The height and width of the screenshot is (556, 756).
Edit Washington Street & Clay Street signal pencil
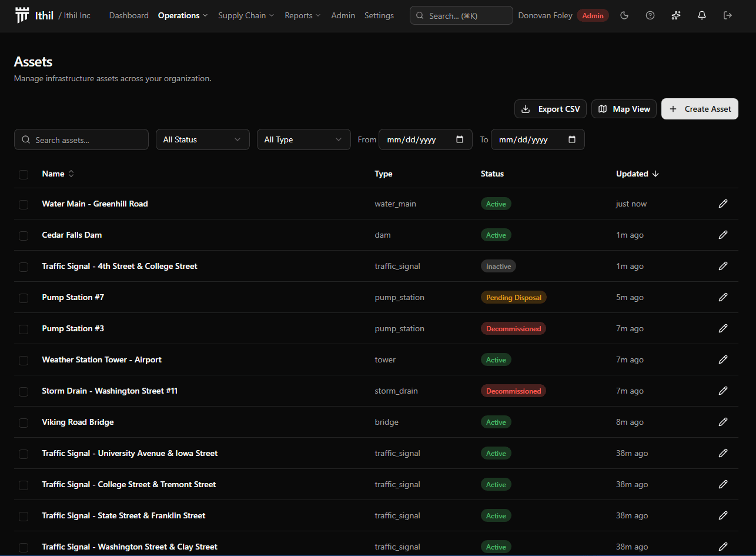723,547
